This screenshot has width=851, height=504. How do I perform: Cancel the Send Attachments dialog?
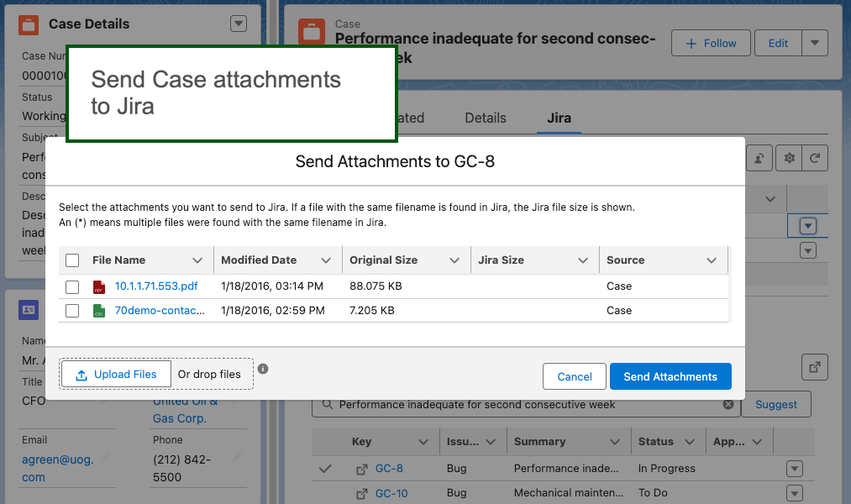(x=575, y=376)
